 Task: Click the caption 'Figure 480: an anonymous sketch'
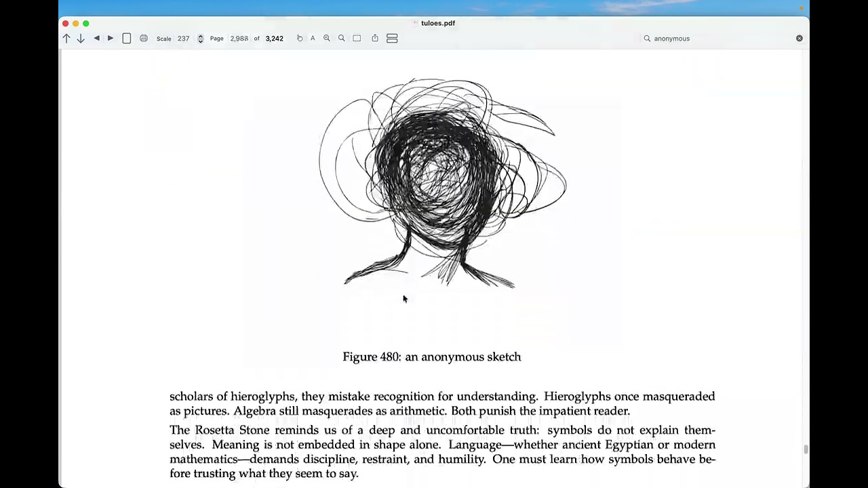[432, 357]
